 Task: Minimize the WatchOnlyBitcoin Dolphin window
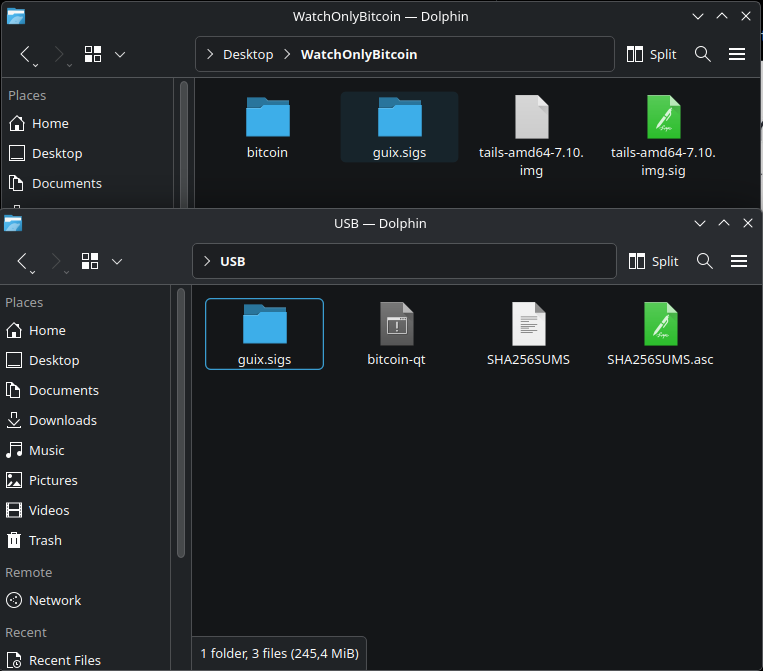[698, 17]
